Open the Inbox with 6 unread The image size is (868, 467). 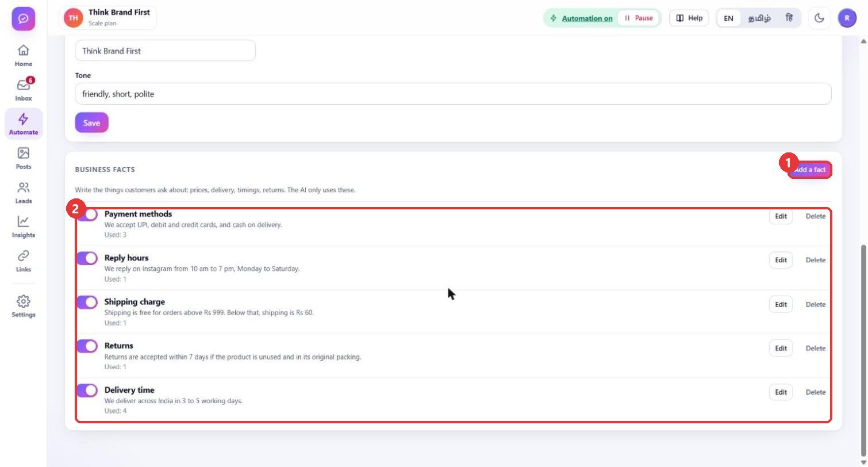pyautogui.click(x=24, y=90)
